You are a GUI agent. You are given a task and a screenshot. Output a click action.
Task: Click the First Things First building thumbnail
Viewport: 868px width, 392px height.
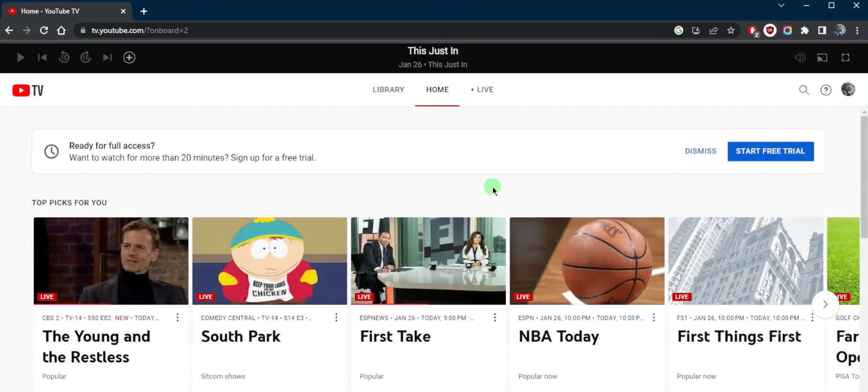coord(746,261)
